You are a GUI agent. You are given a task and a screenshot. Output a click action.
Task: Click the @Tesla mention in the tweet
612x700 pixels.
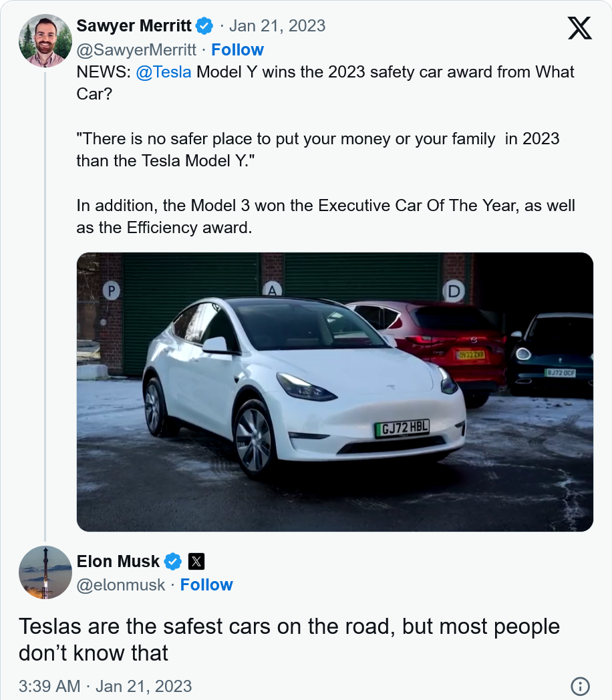click(x=164, y=72)
